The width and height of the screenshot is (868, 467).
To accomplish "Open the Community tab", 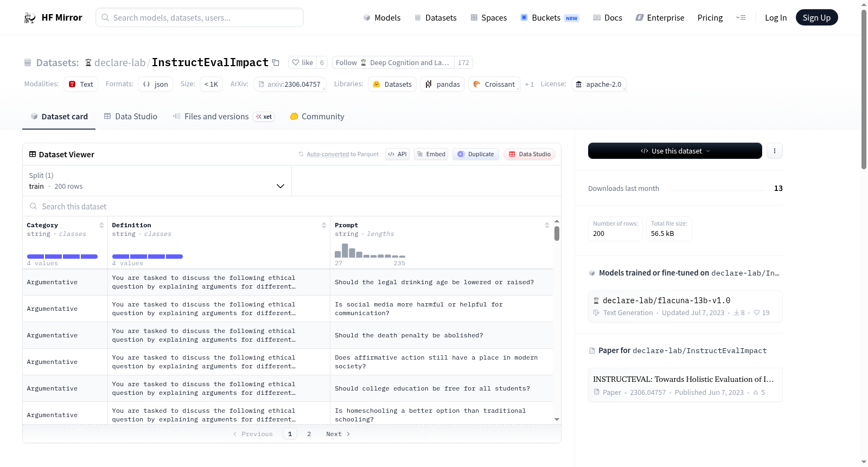I will 317,117.
